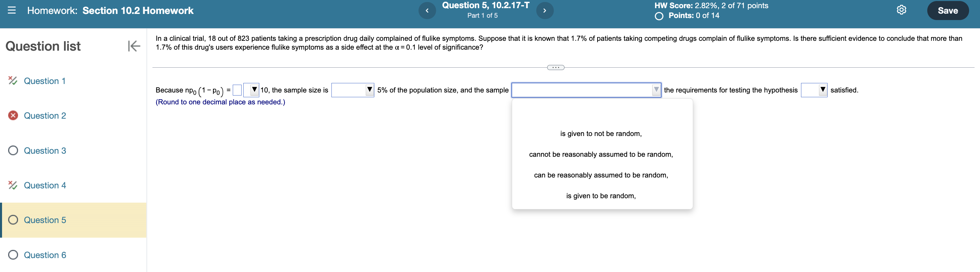Click the red X icon beside Question 2
The image size is (980, 272).
(13, 116)
